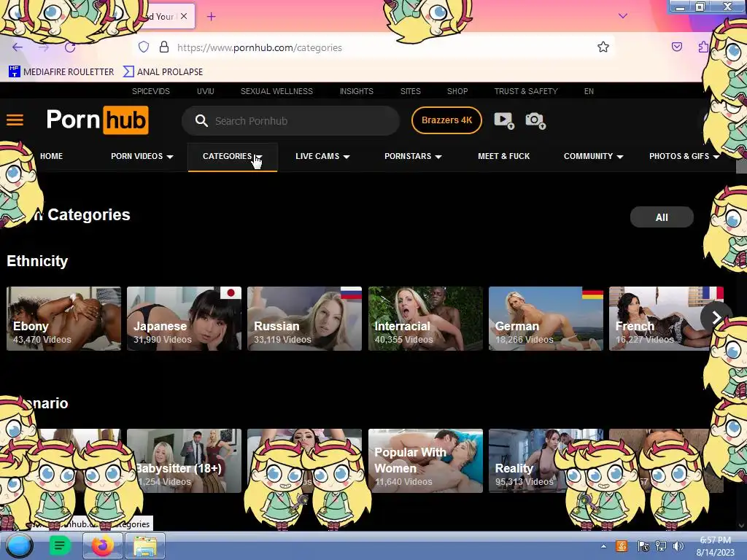Screen dimensions: 747x560
Task: Open the tracking protection shield icon
Action: (144, 47)
